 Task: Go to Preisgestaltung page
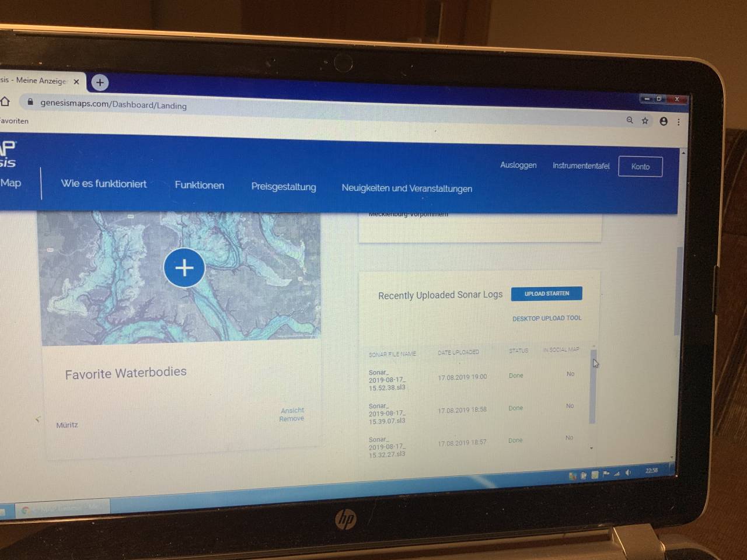point(284,187)
